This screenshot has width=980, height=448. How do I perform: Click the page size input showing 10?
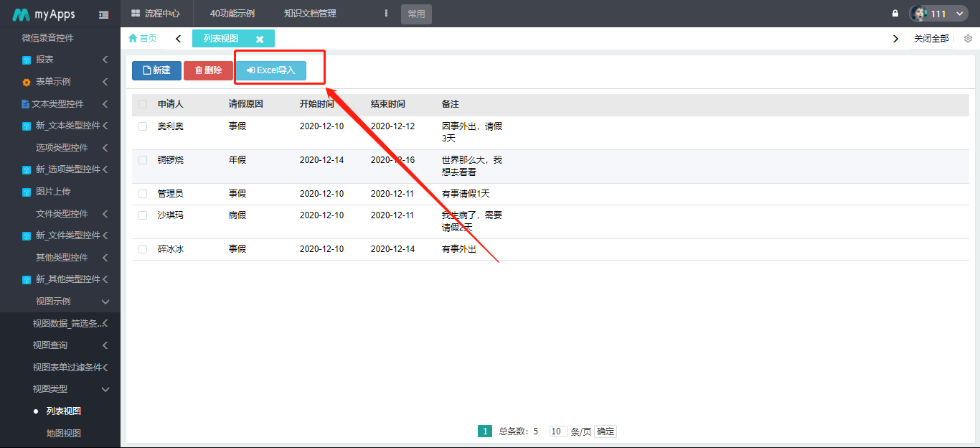tap(559, 431)
